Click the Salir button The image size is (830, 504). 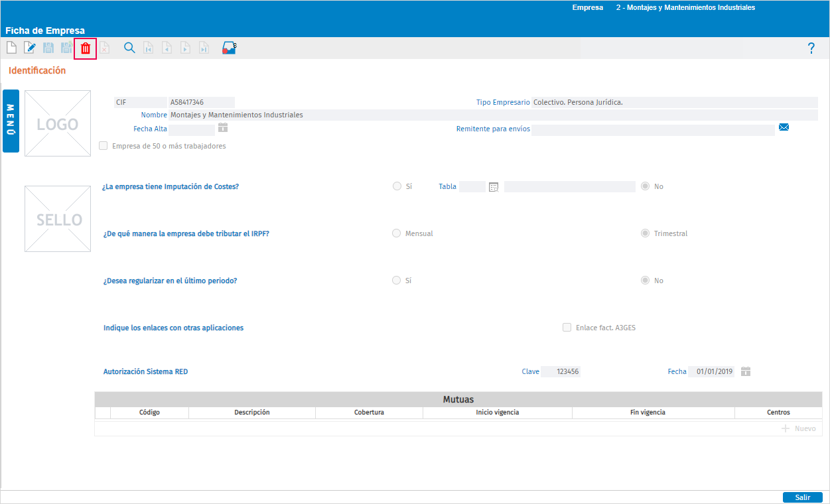coord(803,497)
